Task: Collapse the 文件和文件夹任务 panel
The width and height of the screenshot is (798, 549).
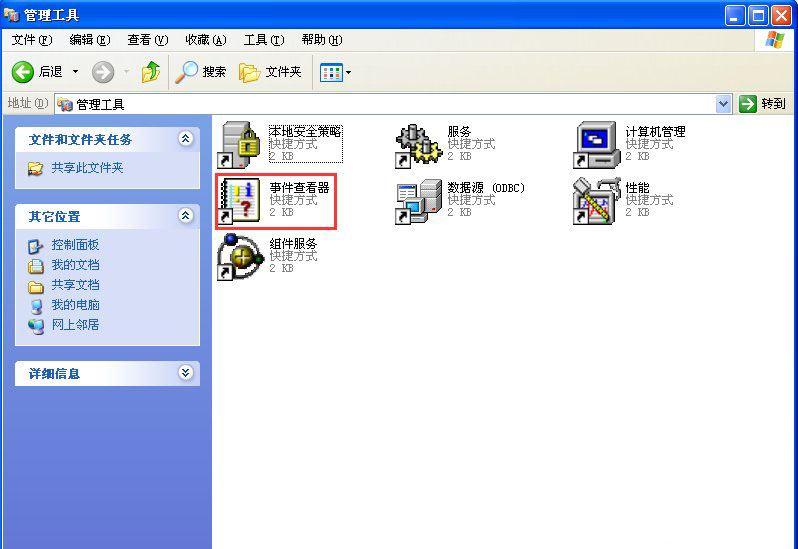Action: coord(185,139)
